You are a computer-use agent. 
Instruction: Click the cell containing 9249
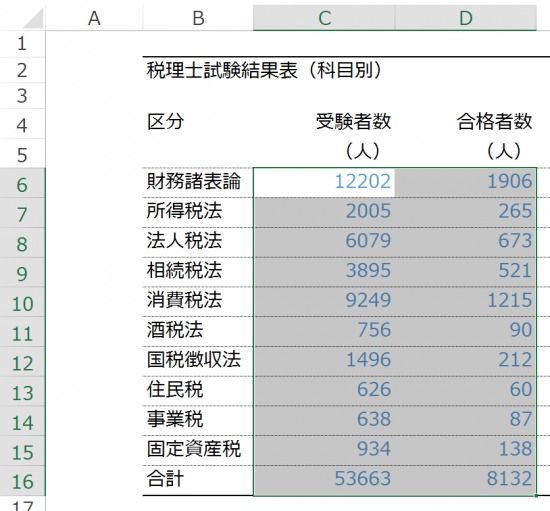tap(324, 302)
